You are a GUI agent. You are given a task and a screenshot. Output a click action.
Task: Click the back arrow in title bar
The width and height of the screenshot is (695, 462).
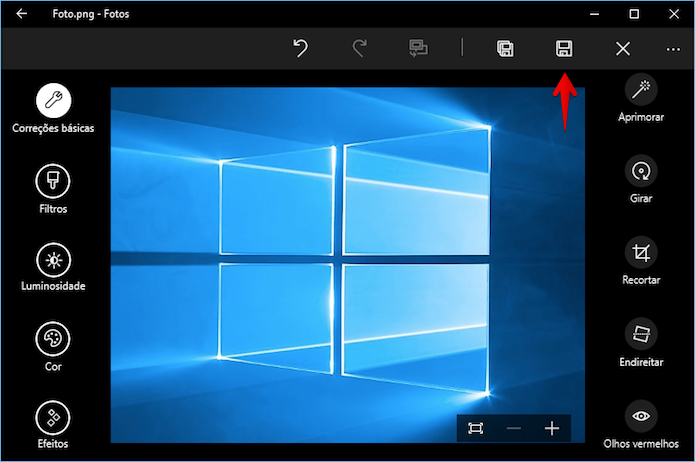(21, 14)
